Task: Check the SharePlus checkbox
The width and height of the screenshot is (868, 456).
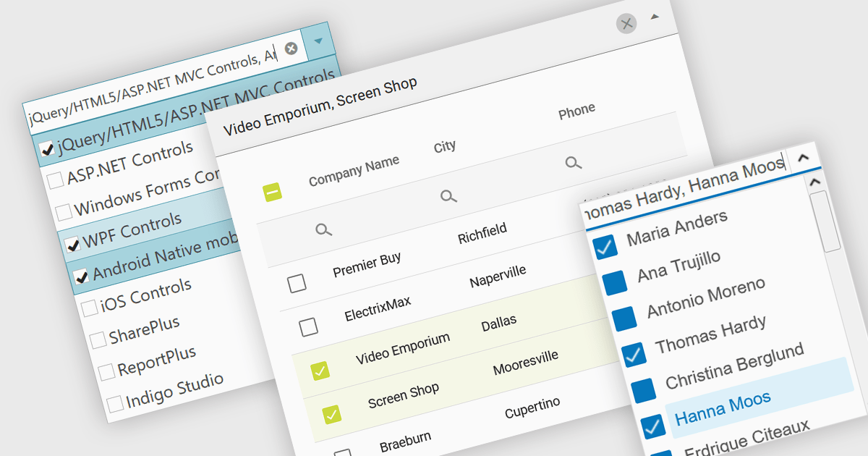Action: pyautogui.click(x=98, y=339)
